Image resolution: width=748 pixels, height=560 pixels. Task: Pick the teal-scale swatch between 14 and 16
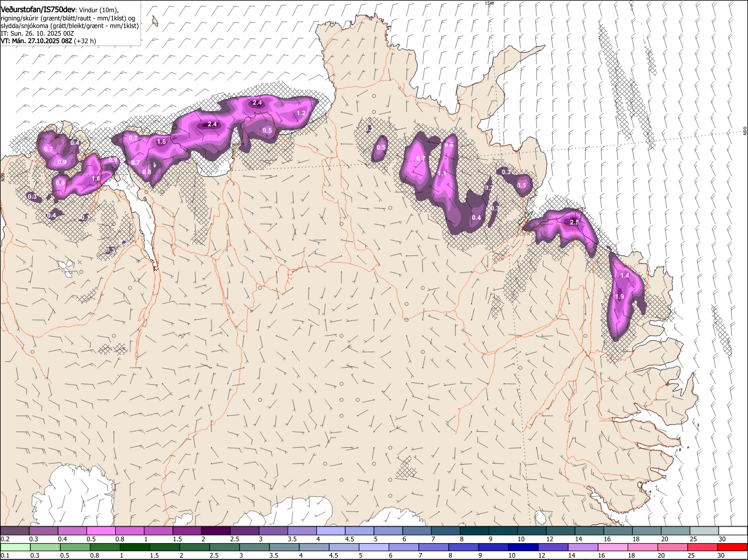(x=590, y=530)
